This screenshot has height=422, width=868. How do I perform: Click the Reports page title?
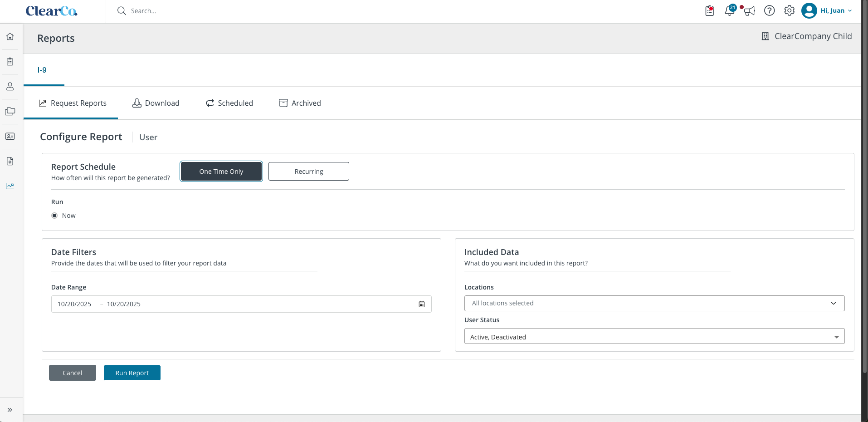coord(56,39)
